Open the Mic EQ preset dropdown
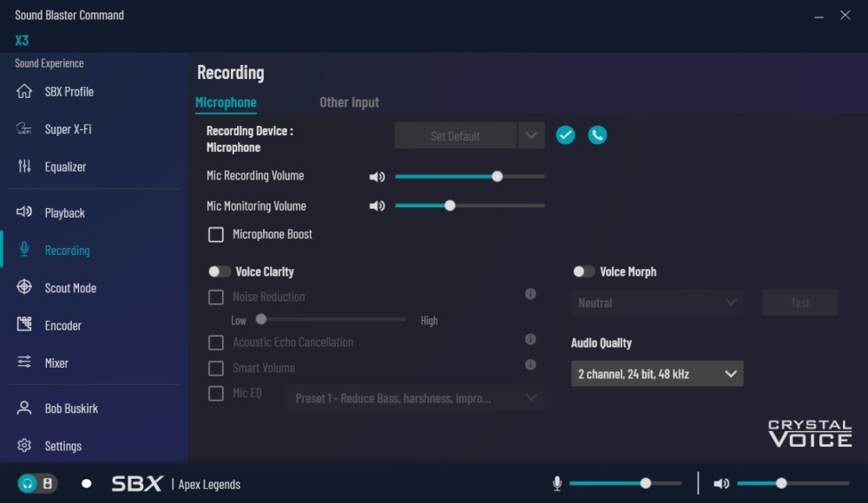868x503 pixels. [415, 398]
